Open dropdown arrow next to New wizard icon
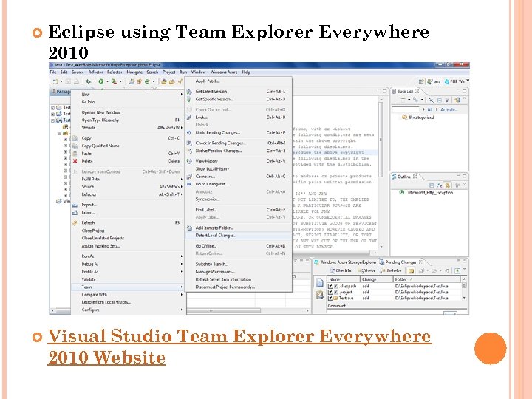 click(61, 81)
